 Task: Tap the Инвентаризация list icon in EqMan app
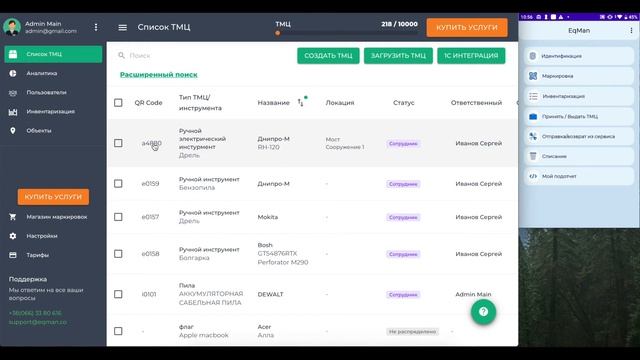[x=533, y=96]
